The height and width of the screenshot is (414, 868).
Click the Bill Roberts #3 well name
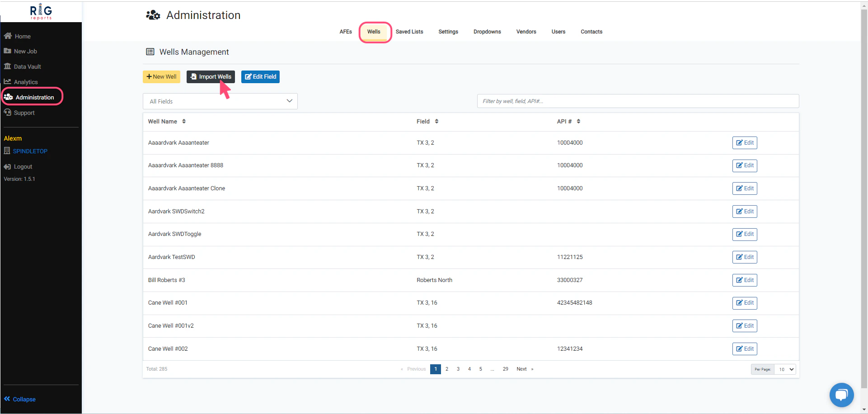point(167,280)
